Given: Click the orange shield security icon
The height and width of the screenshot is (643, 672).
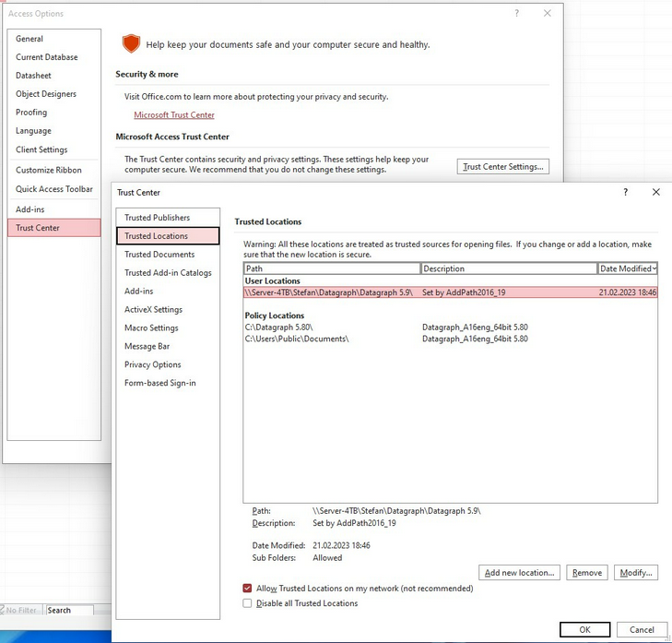Looking at the screenshot, I should click(x=131, y=43).
